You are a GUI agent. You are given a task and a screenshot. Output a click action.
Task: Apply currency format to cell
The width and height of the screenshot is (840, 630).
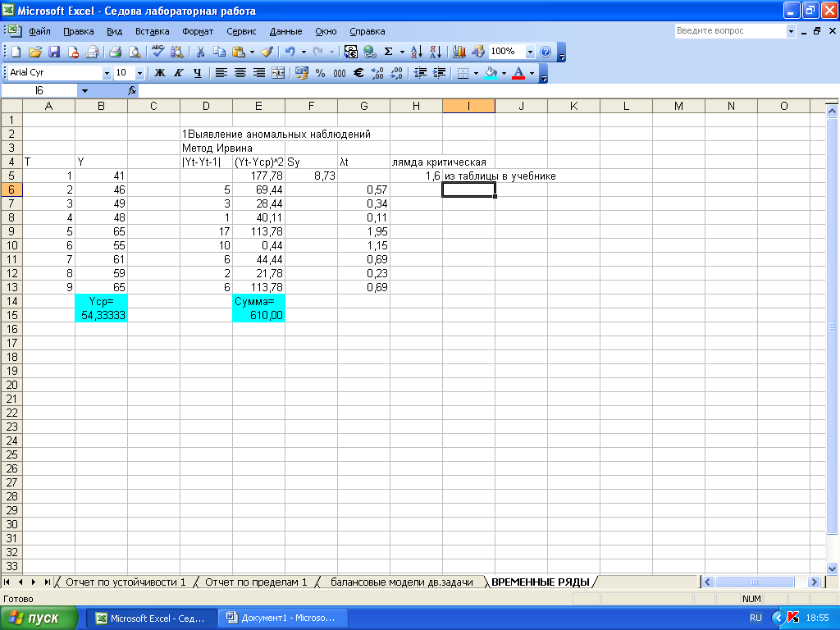pos(302,73)
